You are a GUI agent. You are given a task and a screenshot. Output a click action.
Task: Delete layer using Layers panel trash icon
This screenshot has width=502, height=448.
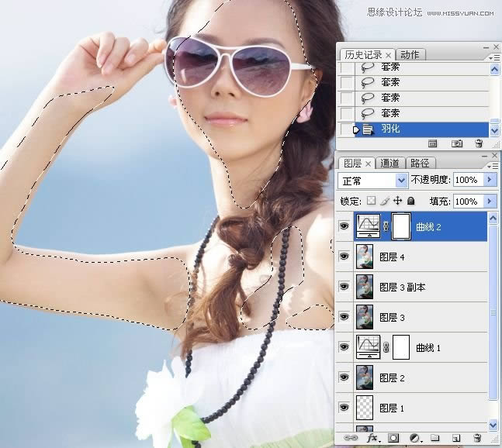(x=478, y=439)
